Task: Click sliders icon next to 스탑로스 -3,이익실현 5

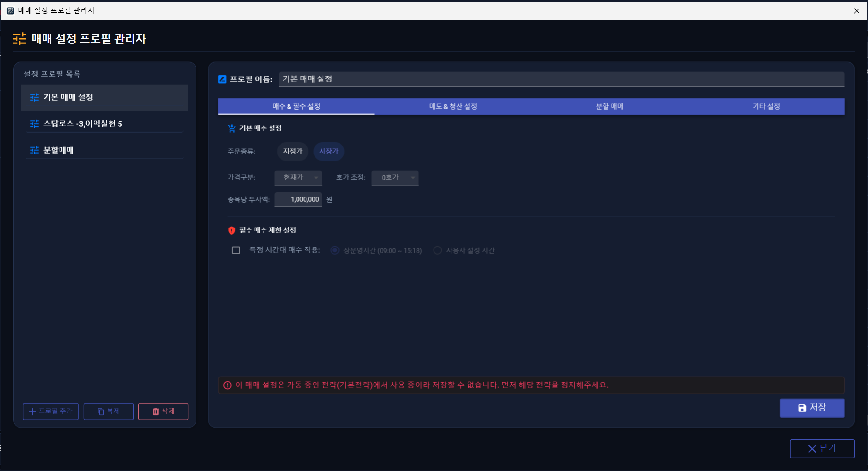Action: click(34, 124)
